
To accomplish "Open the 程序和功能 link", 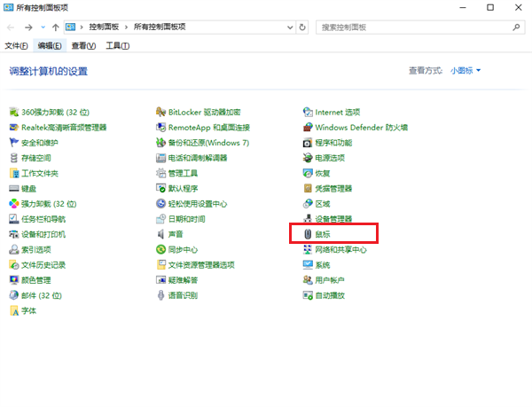I will pyautogui.click(x=333, y=143).
